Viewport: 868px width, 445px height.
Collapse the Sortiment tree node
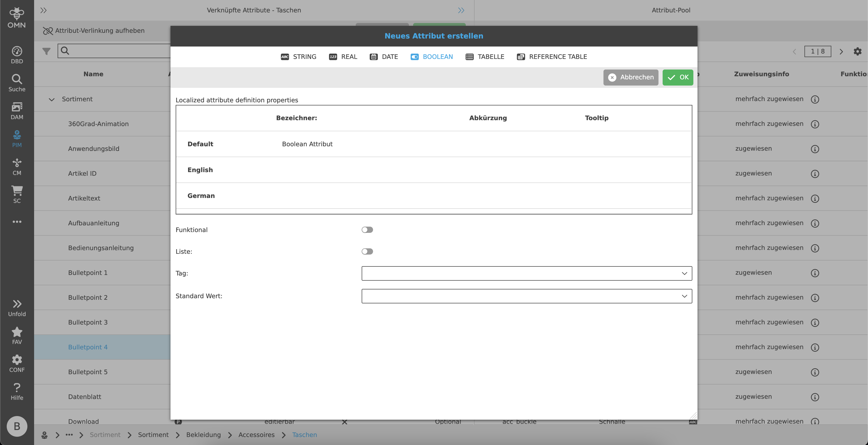[x=52, y=99]
